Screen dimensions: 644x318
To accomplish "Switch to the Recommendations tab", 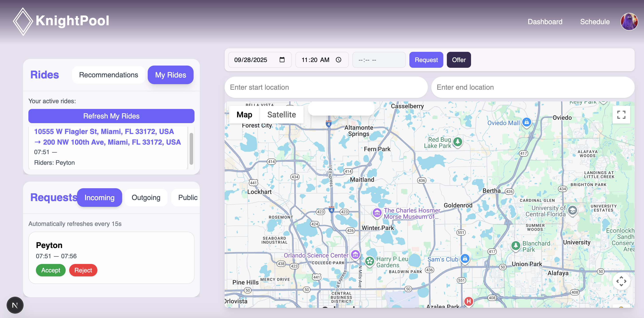I will [x=108, y=75].
